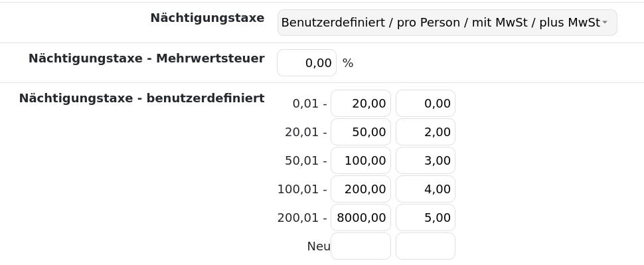Click the dropdown arrow after plus MwSt
This screenshot has width=644, height=265.
[x=605, y=23]
